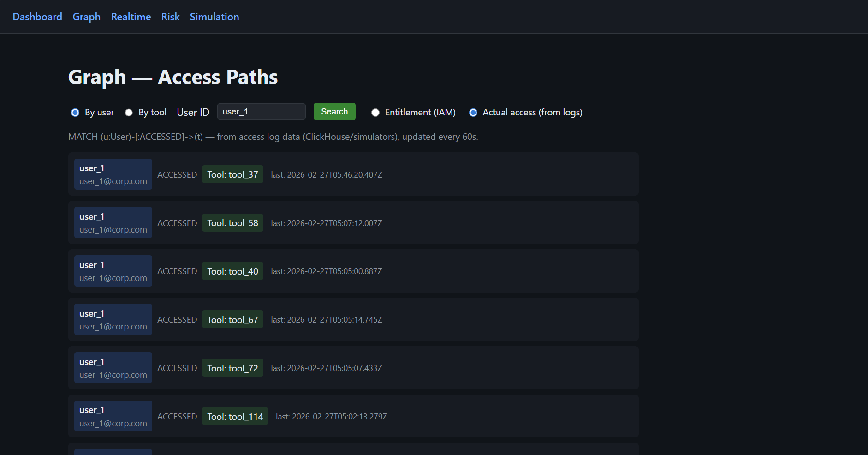Open the Dashboard page

tap(37, 17)
